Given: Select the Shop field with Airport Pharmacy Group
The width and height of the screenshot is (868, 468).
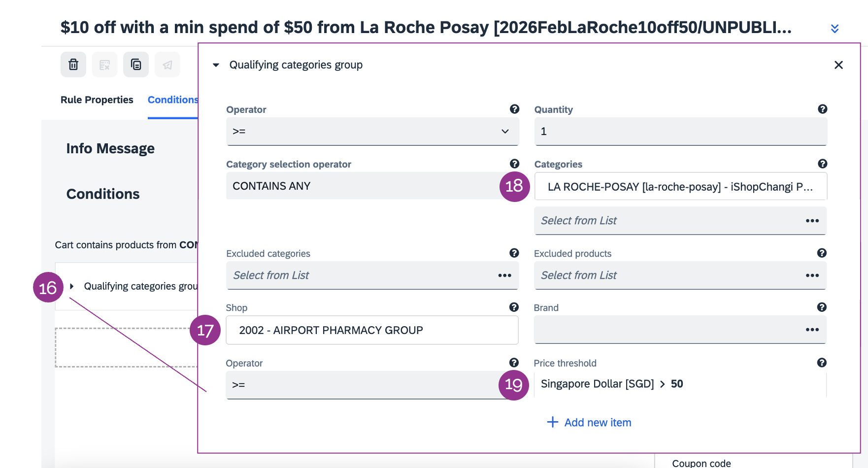Looking at the screenshot, I should click(372, 330).
